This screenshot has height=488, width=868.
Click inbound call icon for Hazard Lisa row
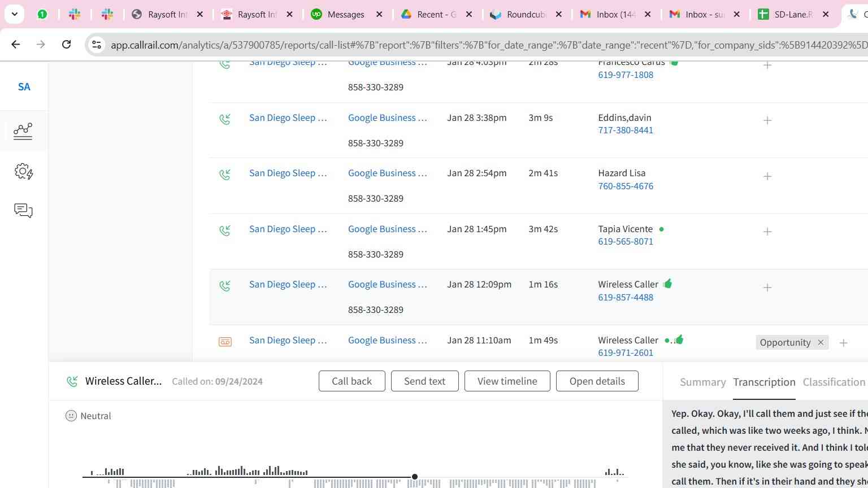[225, 175]
